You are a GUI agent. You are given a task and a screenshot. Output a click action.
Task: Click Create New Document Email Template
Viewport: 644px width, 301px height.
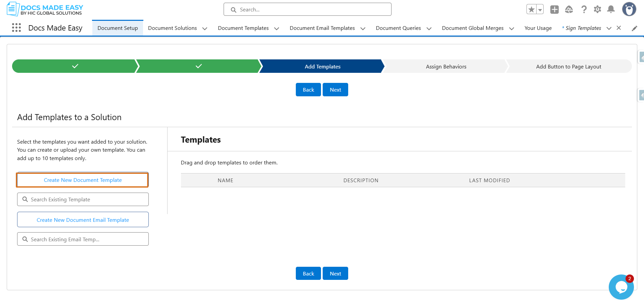[83, 220]
